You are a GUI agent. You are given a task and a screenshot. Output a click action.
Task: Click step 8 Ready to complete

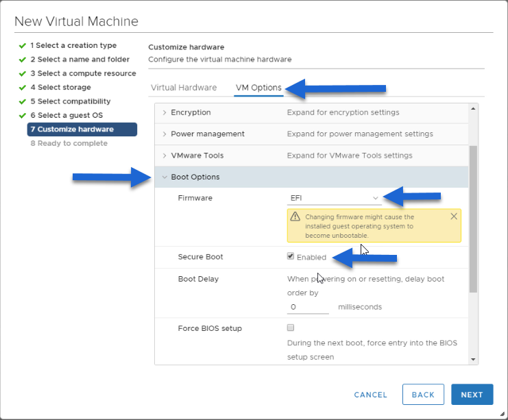tap(69, 143)
